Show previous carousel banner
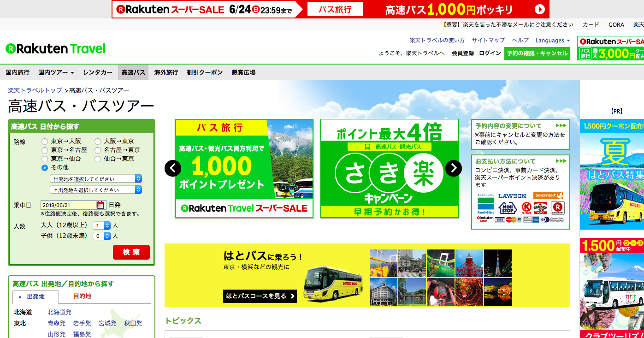The image size is (644, 338). point(173,168)
